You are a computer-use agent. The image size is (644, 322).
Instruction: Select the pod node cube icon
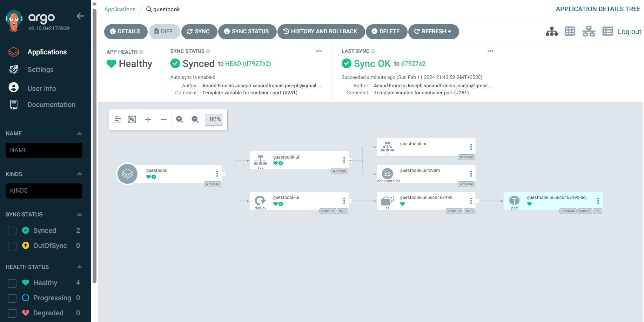tap(514, 201)
